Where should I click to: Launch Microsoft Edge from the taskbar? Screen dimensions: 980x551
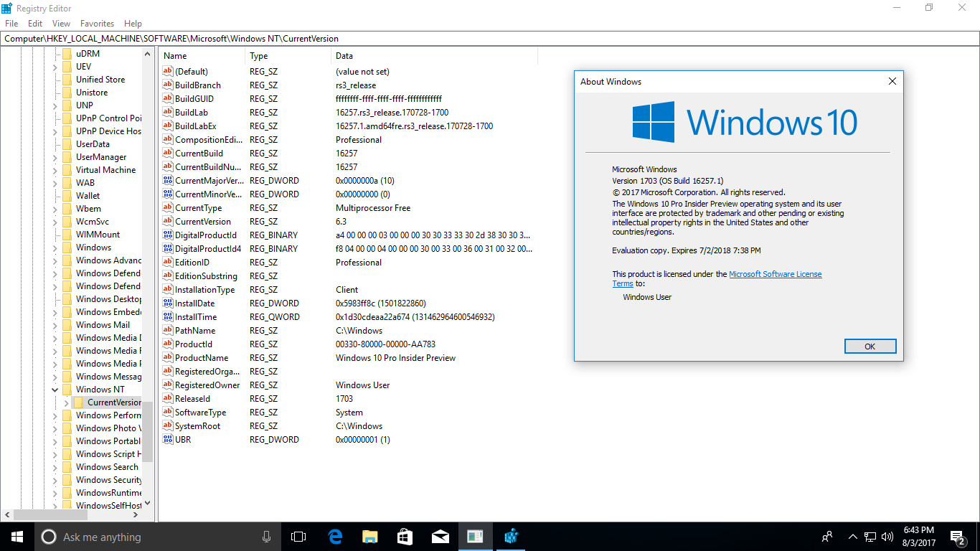334,537
